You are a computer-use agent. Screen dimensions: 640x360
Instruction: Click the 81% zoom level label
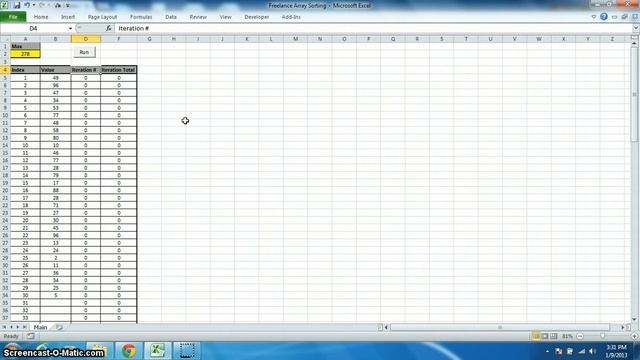[567, 336]
